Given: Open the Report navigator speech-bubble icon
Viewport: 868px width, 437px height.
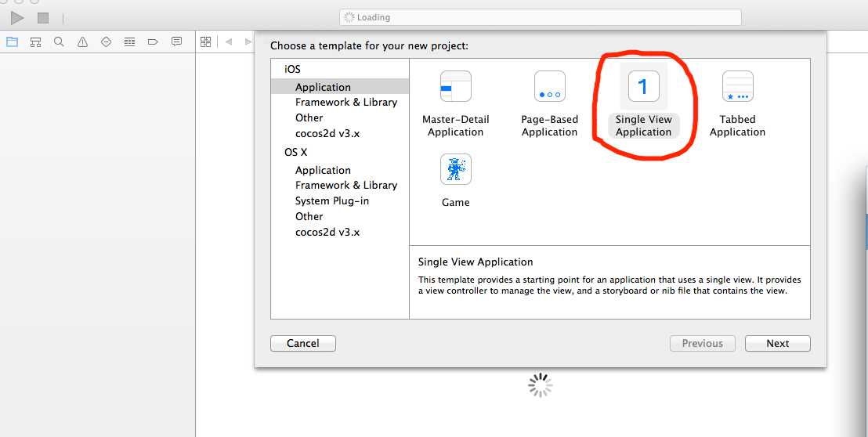Looking at the screenshot, I should [176, 42].
